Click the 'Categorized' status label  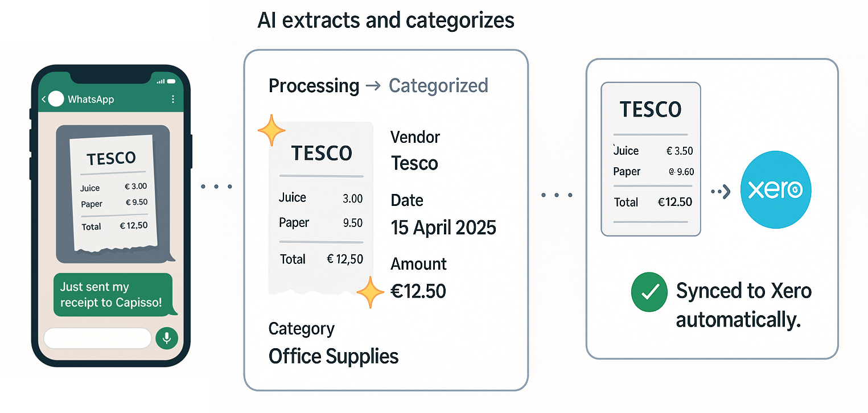pyautogui.click(x=438, y=86)
